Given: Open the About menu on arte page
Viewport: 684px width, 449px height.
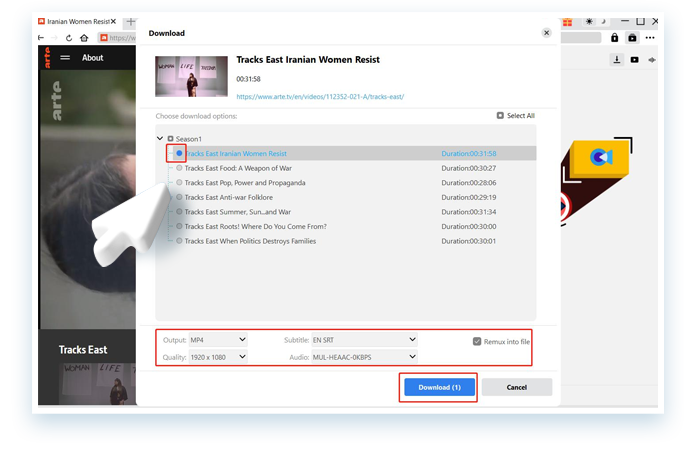Looking at the screenshot, I should click(x=92, y=58).
